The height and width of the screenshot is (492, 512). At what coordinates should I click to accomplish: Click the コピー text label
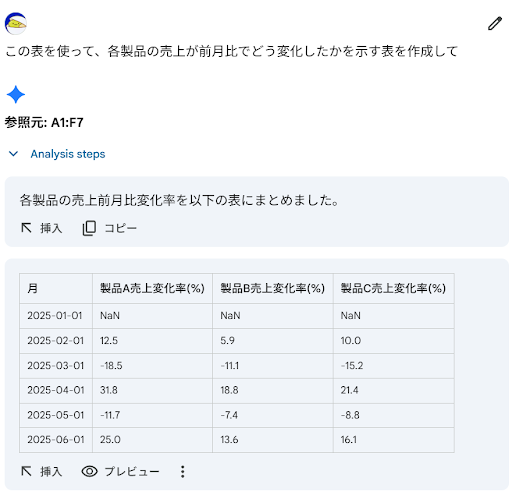pos(121,228)
